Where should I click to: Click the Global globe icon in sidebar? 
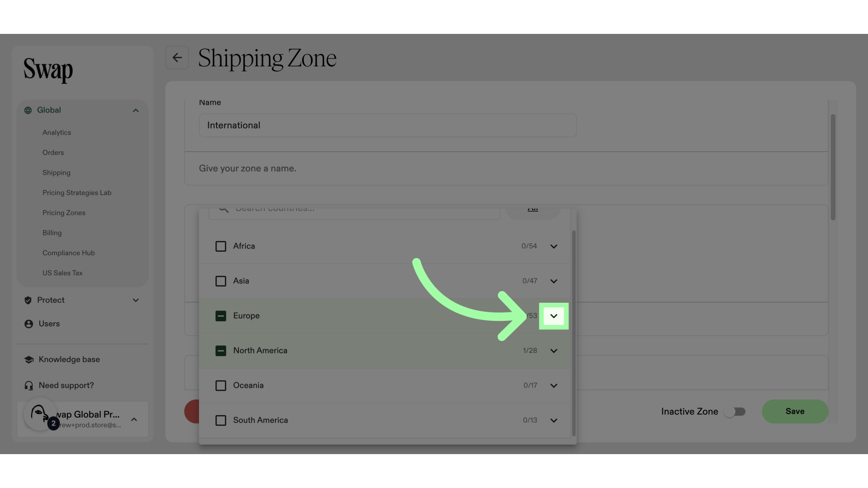click(28, 110)
